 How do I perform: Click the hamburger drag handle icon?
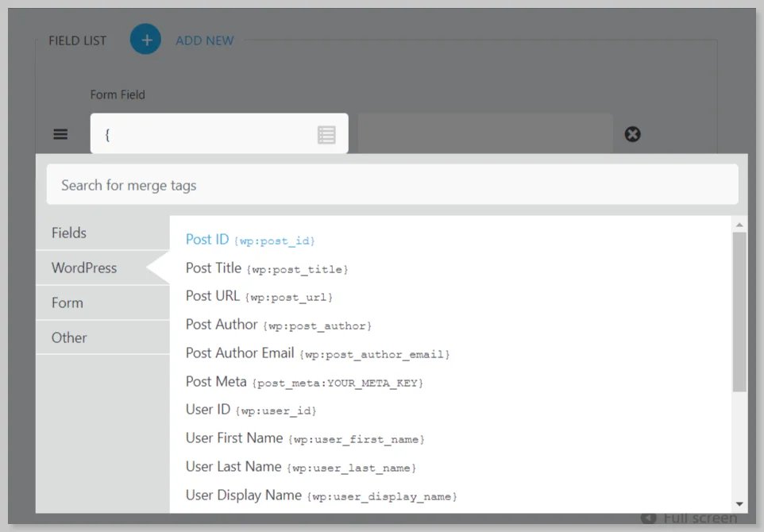pyautogui.click(x=60, y=134)
